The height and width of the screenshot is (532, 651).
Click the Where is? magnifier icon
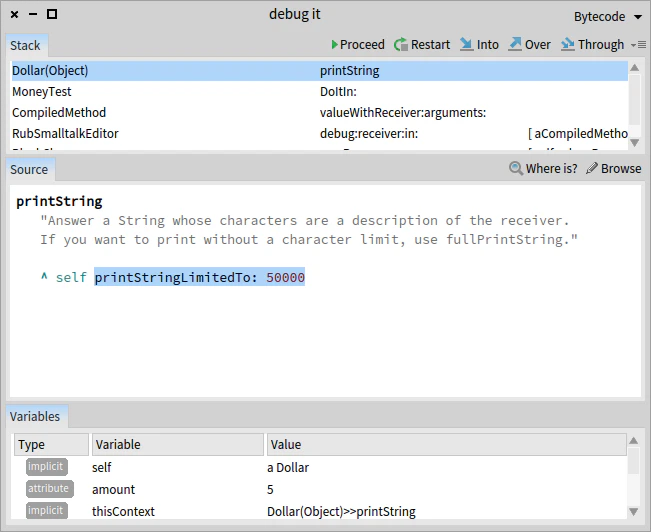coord(516,168)
